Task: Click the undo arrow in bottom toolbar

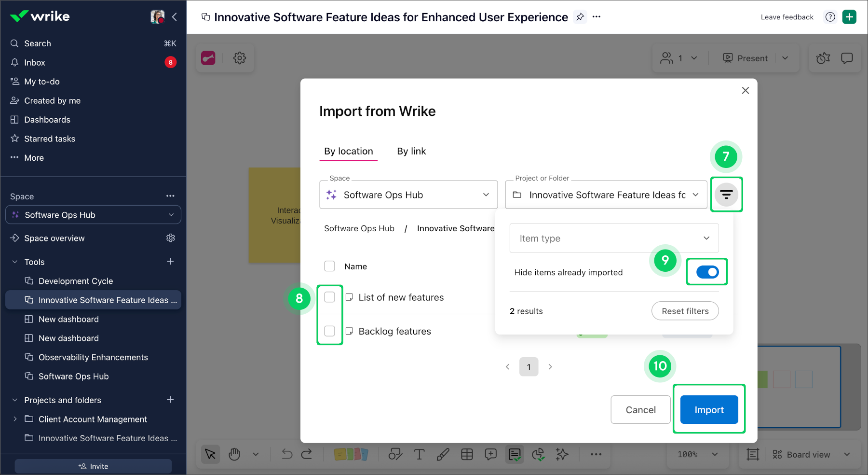Action: (287, 454)
